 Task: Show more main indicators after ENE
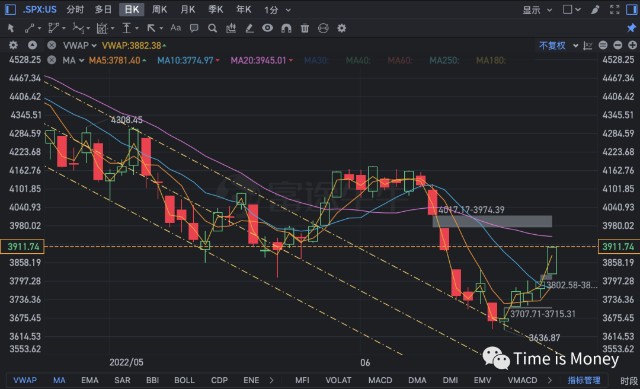point(271,380)
